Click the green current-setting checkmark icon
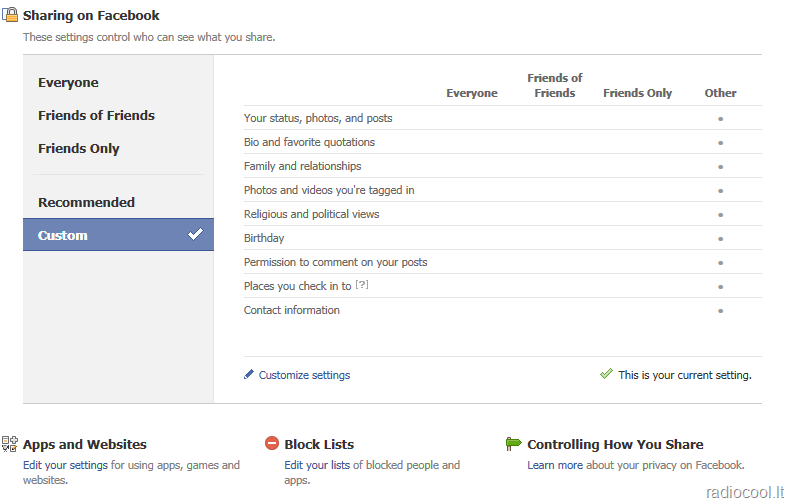The image size is (790, 503). pyautogui.click(x=606, y=373)
